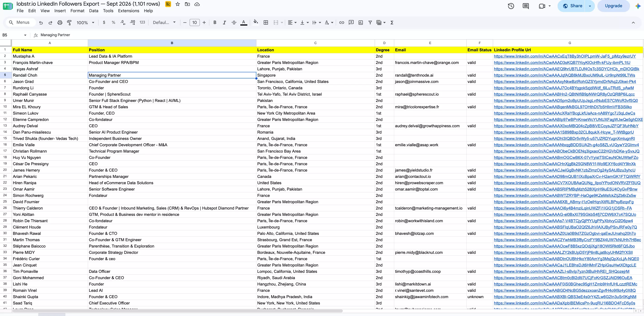Open the Functions sigma icon
The width and height of the screenshot is (644, 316).
[x=392, y=22]
